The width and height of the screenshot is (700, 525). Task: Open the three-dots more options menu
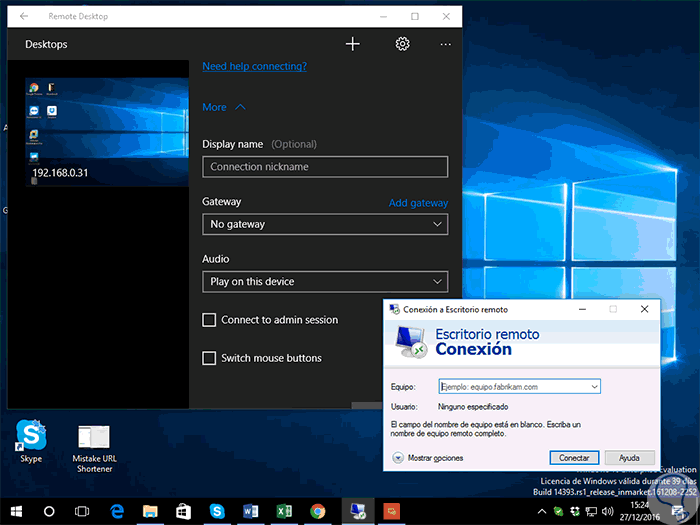click(445, 44)
